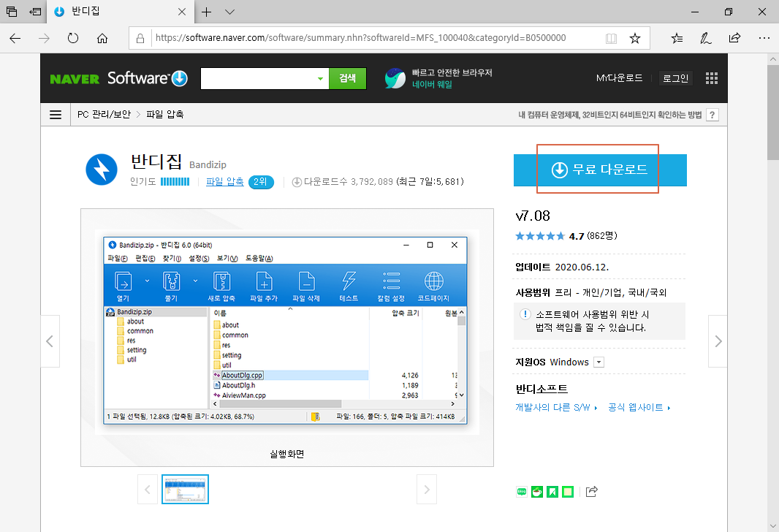Click the Software logo with download icon

point(147,78)
